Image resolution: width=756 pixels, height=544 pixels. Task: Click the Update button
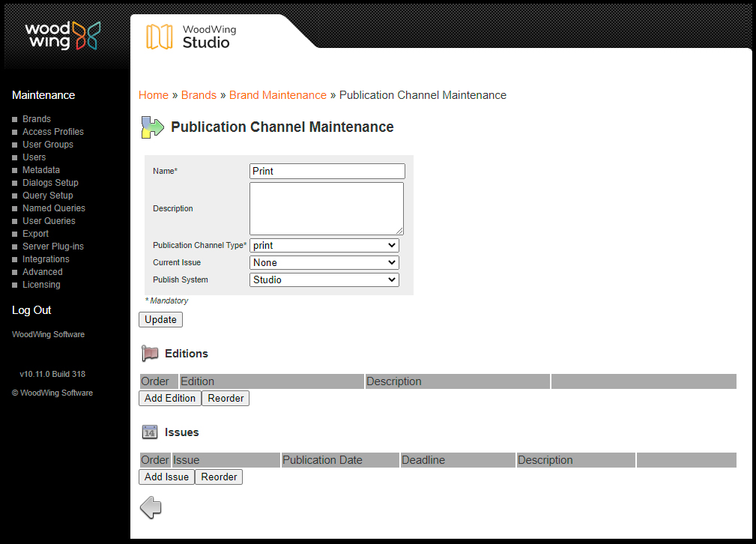[x=160, y=319]
